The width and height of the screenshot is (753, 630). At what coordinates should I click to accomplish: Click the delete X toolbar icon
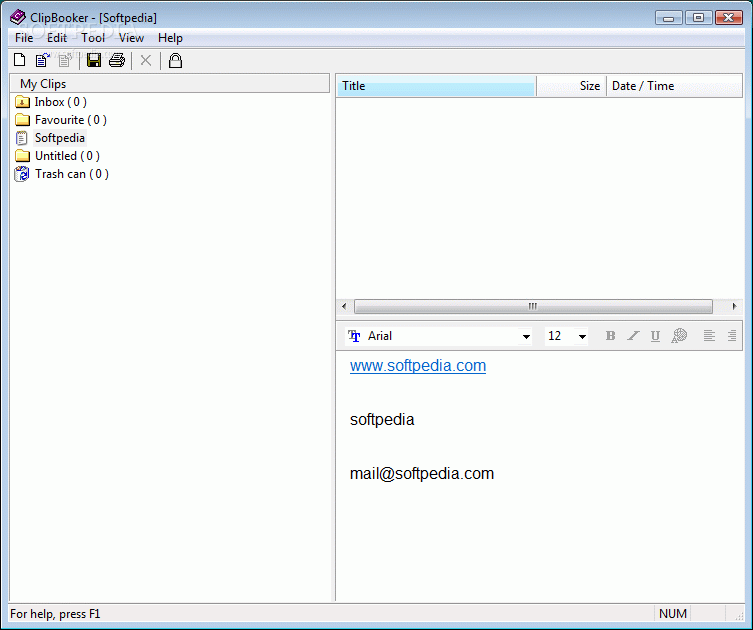coord(146,61)
